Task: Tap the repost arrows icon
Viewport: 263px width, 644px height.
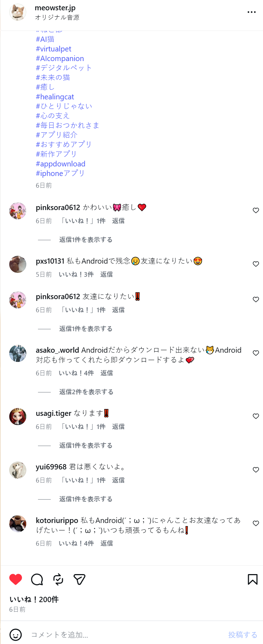Action: point(58,579)
